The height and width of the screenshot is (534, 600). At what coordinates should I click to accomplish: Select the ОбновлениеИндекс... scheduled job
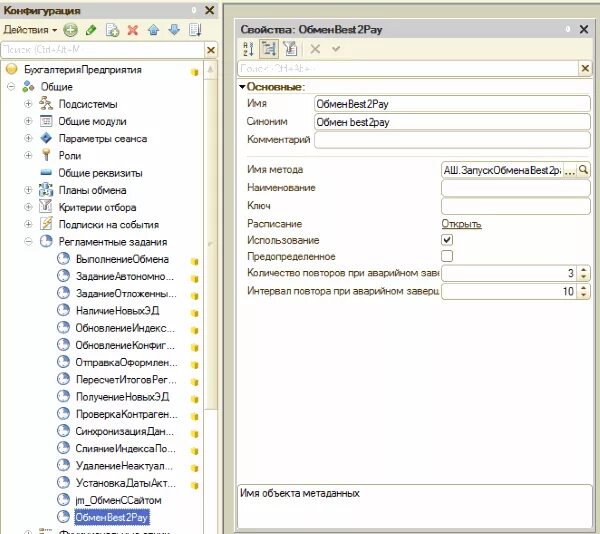point(125,328)
